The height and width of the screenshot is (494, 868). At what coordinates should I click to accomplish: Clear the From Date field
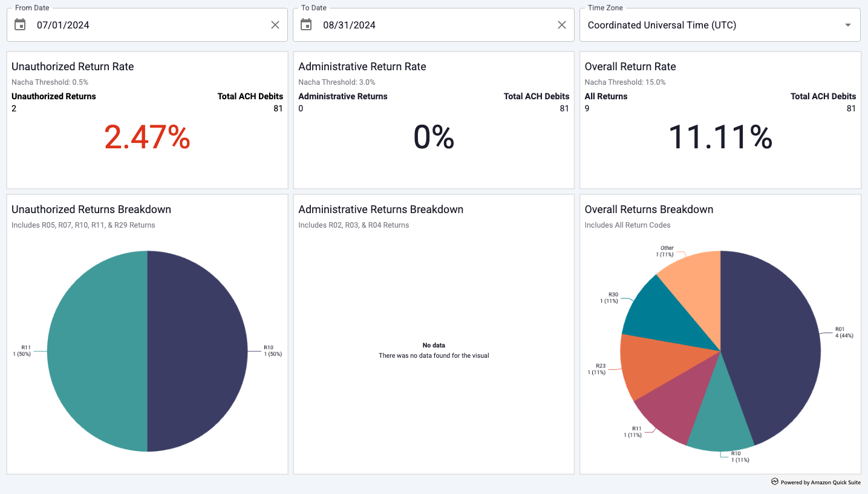coord(275,25)
